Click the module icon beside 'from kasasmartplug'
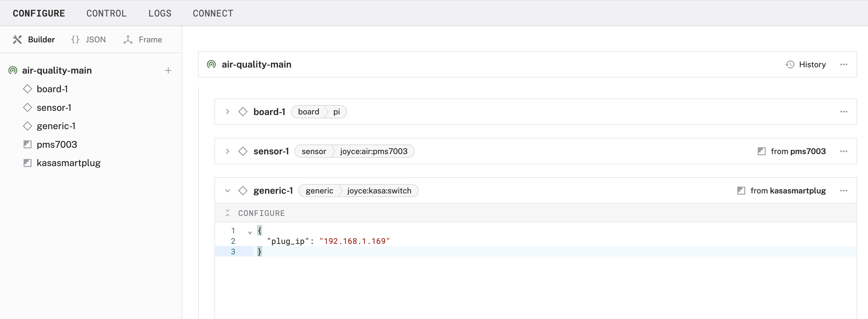Screen dimensions: 868x319 click(741, 191)
